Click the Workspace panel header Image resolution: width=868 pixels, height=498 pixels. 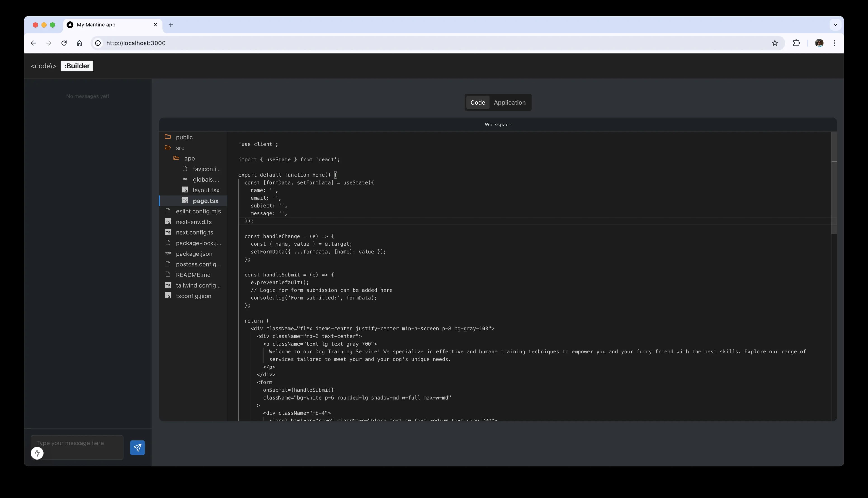click(498, 124)
